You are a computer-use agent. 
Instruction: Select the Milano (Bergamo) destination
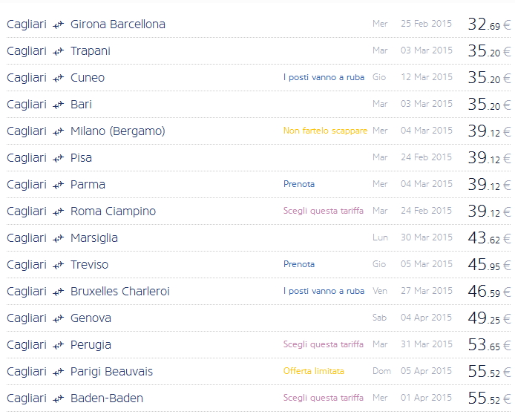coord(117,131)
